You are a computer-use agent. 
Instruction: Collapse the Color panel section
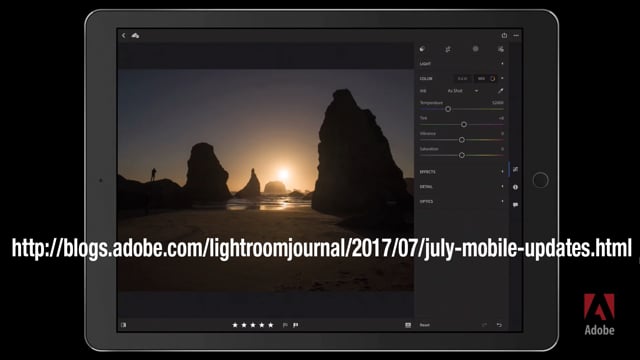502,78
